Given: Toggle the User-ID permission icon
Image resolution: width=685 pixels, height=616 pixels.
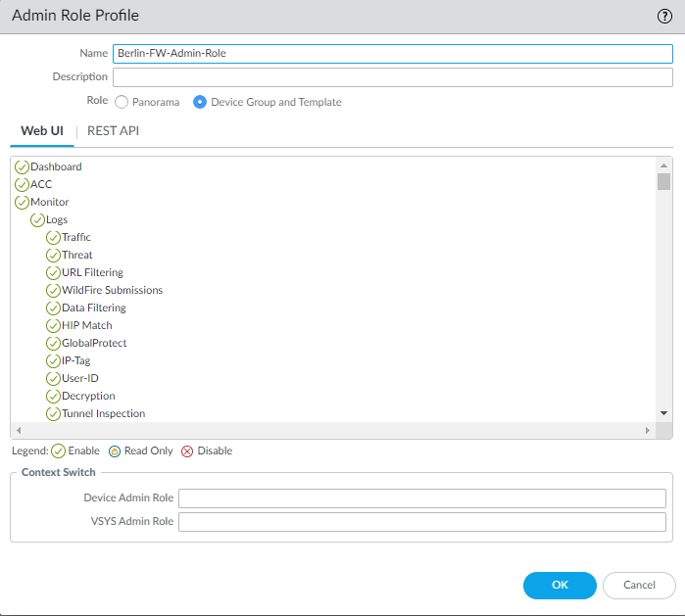Looking at the screenshot, I should coord(53,378).
